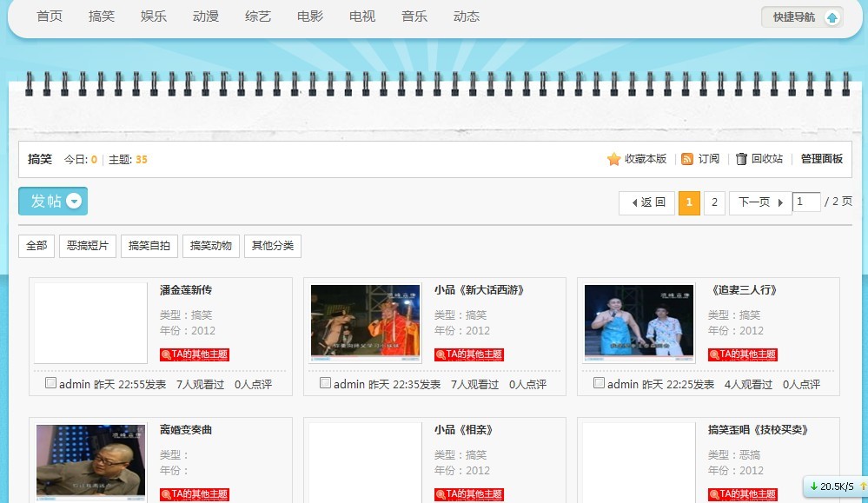Select the 搞笑自拍 category filter
Screen dimensions: 868x503
pos(149,246)
